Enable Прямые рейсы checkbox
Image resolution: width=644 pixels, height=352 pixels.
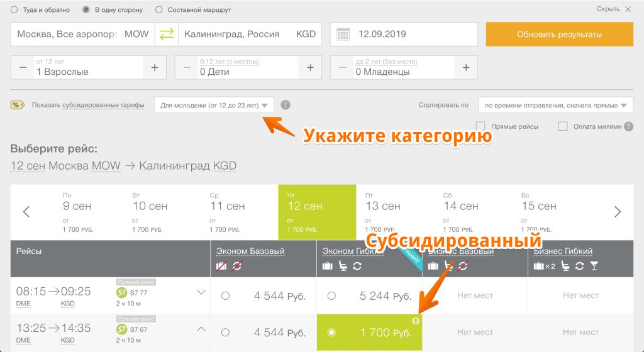480,126
